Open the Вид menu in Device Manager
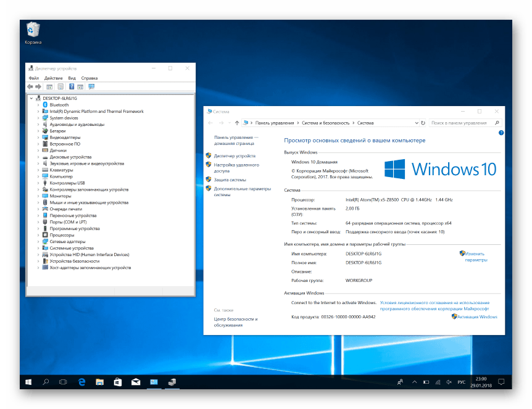This screenshot has height=409, width=532. 72,78
